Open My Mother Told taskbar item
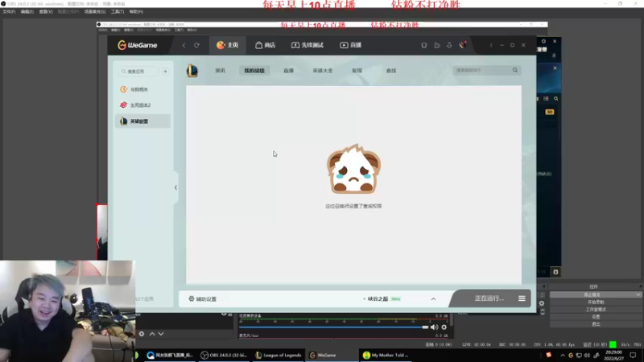Viewport: 644px width, 362px height. point(386,355)
